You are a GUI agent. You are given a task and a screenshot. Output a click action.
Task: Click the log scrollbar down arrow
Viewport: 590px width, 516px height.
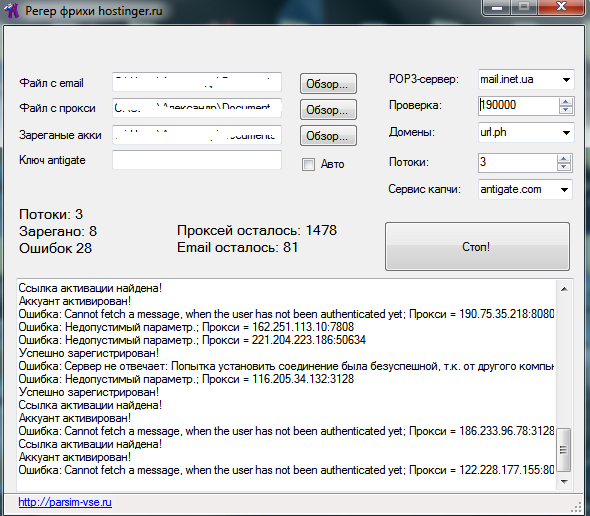(564, 481)
